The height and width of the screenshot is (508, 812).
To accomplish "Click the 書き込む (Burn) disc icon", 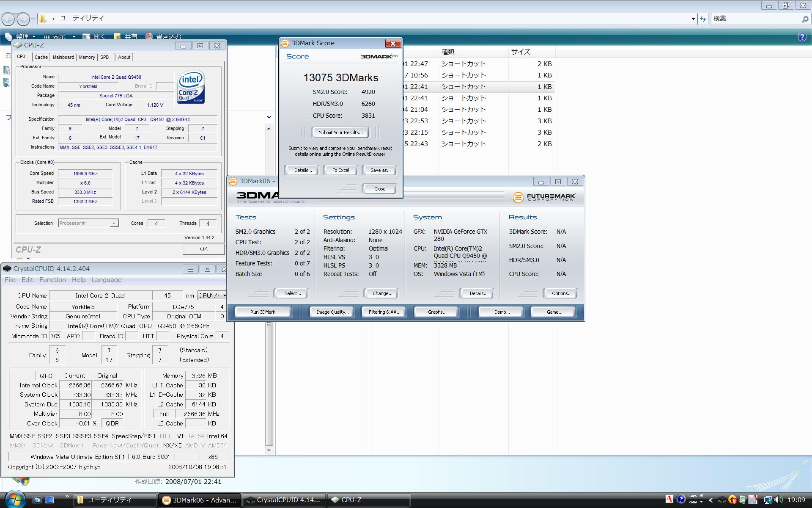I will (149, 37).
